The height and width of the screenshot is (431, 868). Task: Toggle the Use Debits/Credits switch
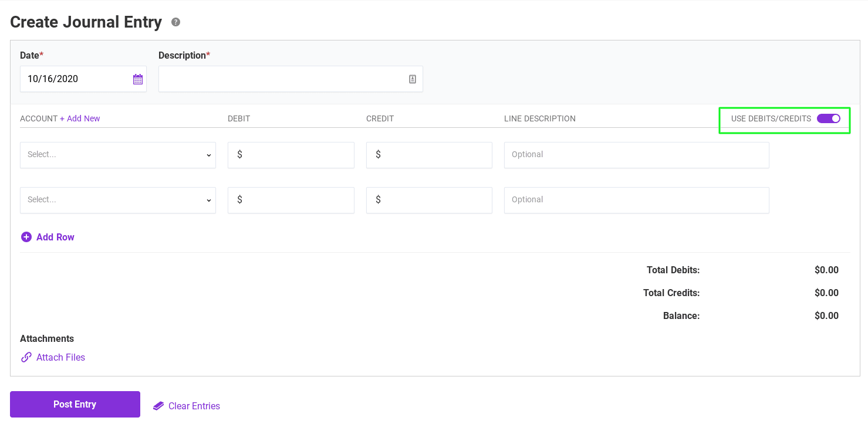click(829, 118)
